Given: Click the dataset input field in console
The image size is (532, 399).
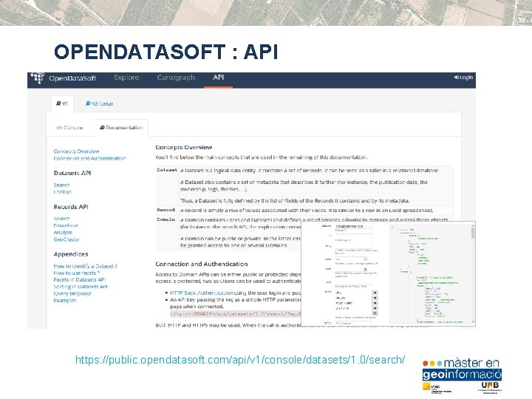Looking at the screenshot, I should [x=353, y=226].
